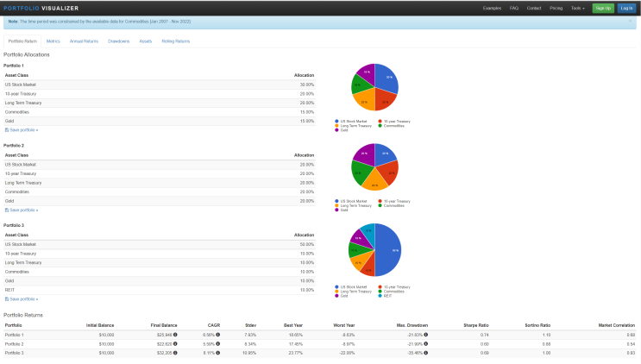Open the Pricing page link

click(x=556, y=8)
